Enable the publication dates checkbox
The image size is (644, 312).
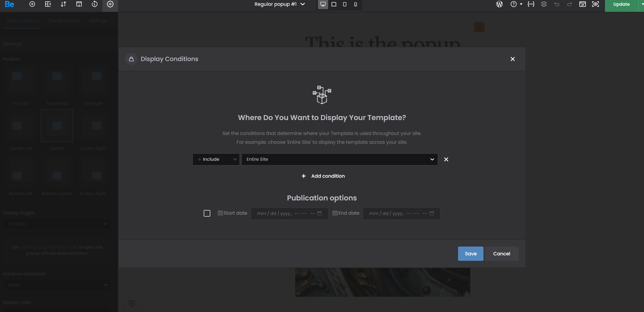click(207, 213)
